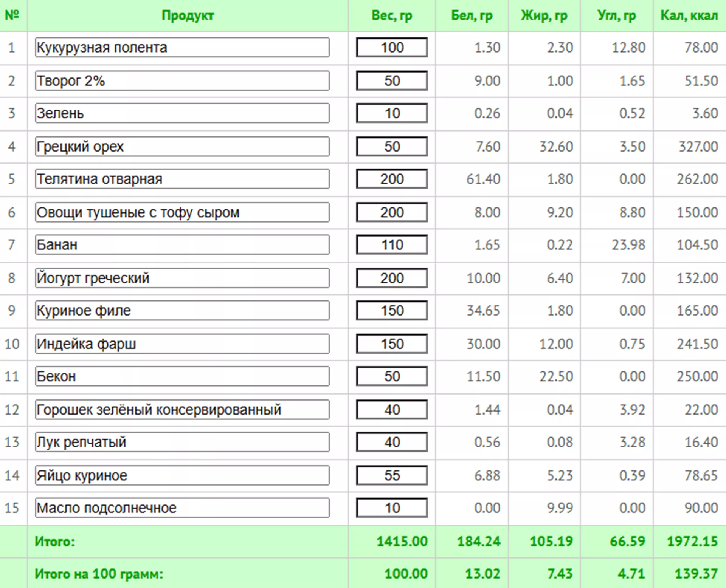The width and height of the screenshot is (726, 588).
Task: Click the Продукт column header
Action: coord(188,15)
